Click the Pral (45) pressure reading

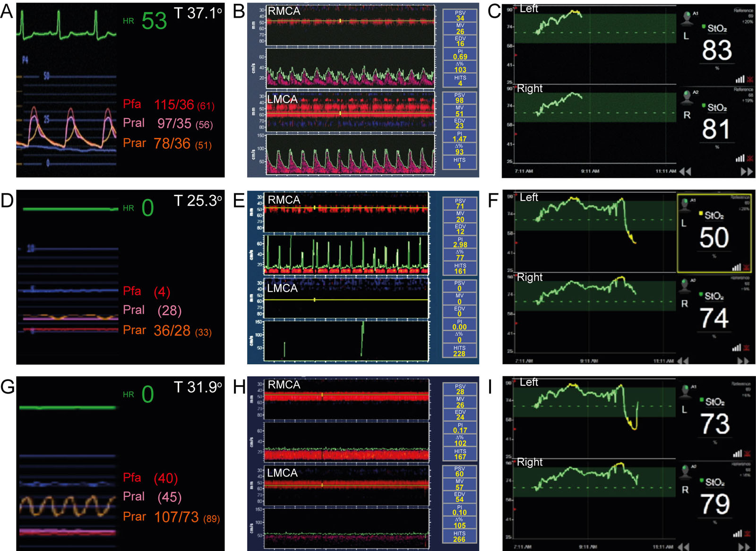coord(152,497)
